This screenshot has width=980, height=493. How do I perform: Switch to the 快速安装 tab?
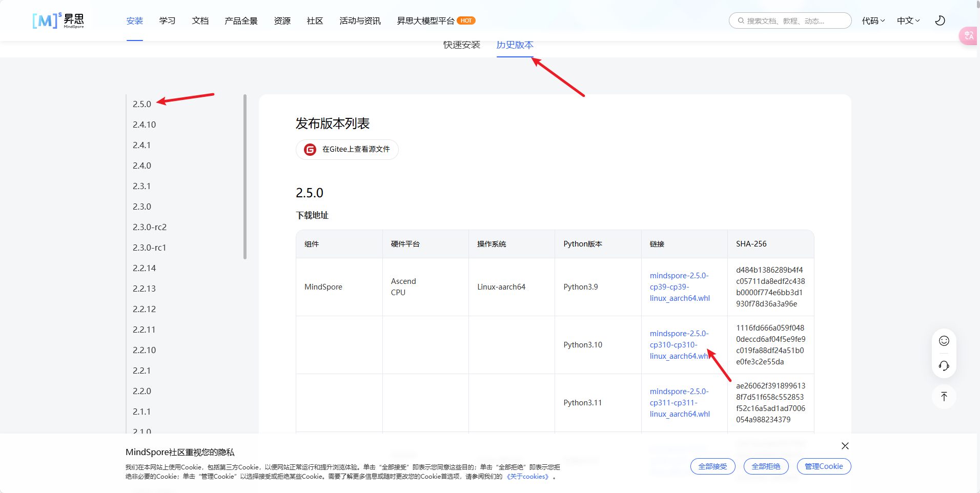[x=462, y=45]
